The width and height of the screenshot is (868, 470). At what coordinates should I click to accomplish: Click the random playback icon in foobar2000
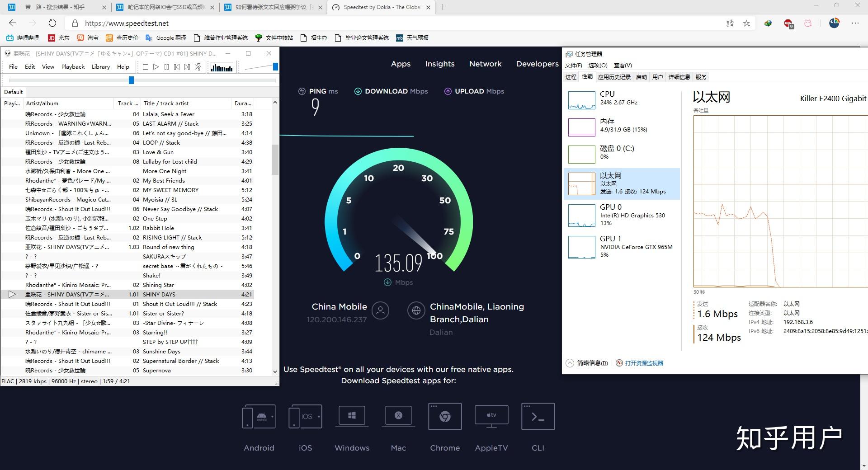(198, 67)
